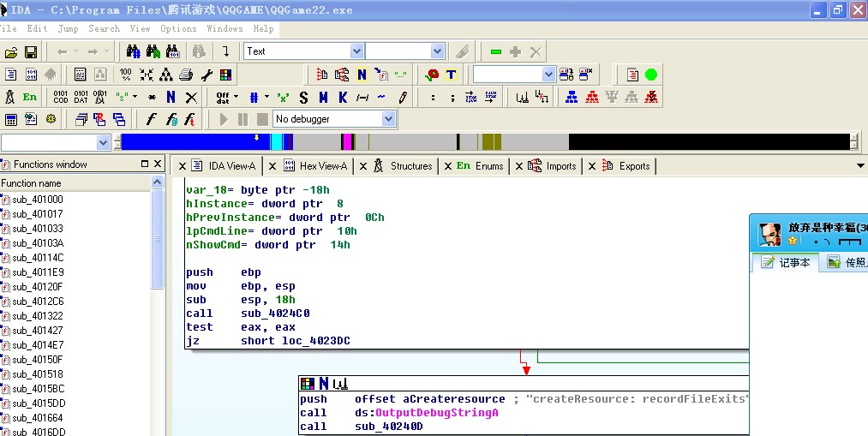Open the calculator icon

(x=11, y=119)
